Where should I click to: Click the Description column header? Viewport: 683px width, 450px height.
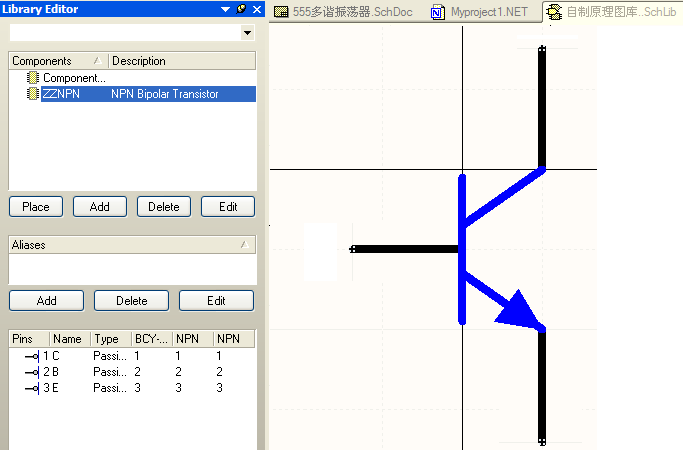tap(182, 61)
